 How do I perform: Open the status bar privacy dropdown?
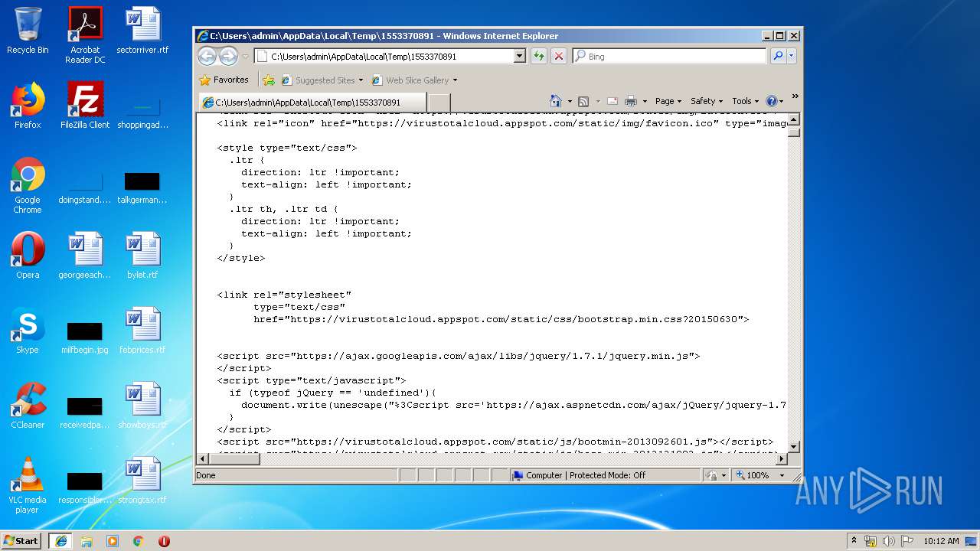click(715, 475)
